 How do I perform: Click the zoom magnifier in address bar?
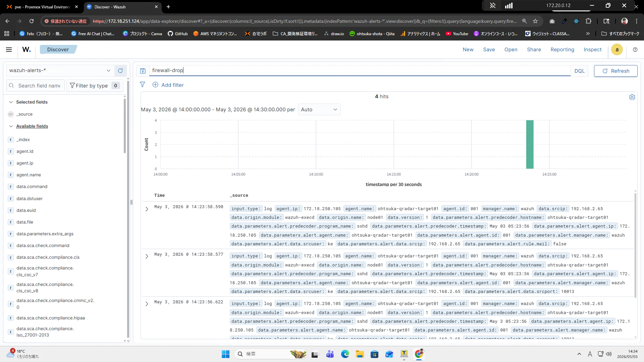pos(525,21)
